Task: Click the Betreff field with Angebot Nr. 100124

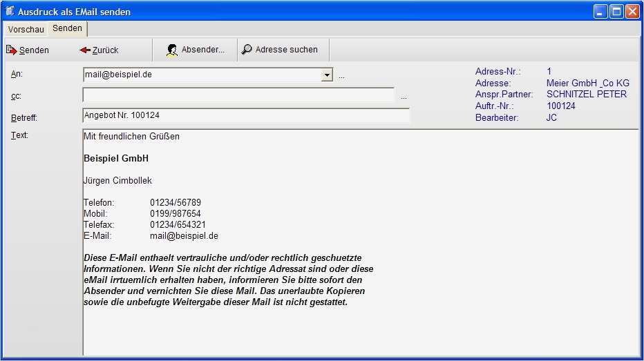Action: [246, 116]
